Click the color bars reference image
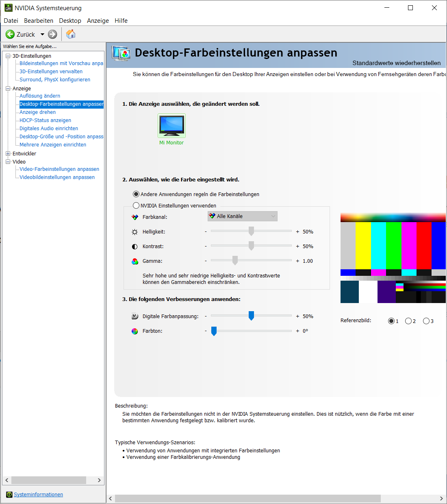 pyautogui.click(x=393, y=258)
